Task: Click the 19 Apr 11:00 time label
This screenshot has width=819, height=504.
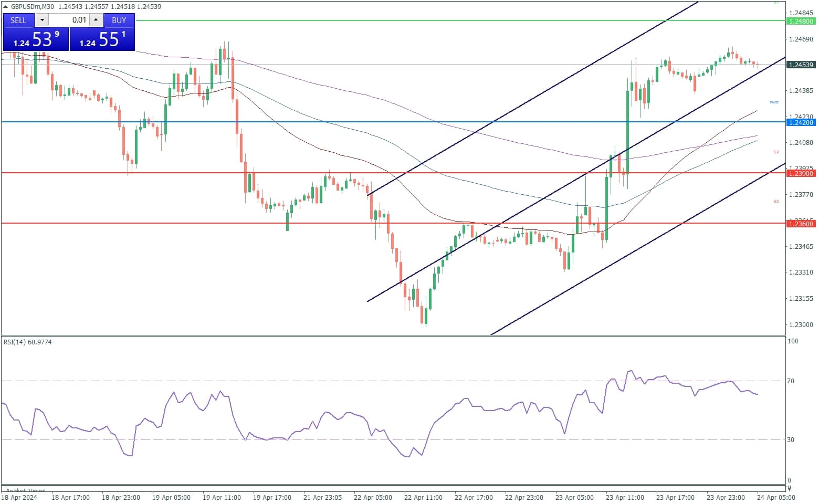Action: (222, 497)
